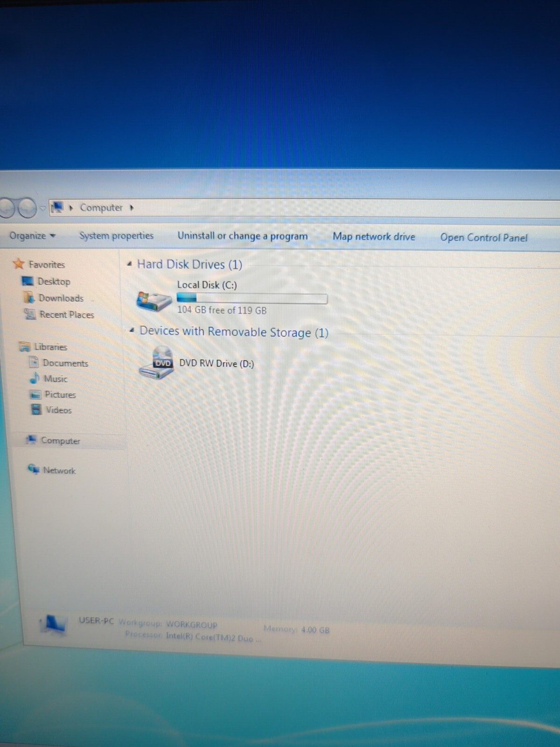Screen dimensions: 560x747
Task: Click the Libraries icon
Action: click(24, 346)
